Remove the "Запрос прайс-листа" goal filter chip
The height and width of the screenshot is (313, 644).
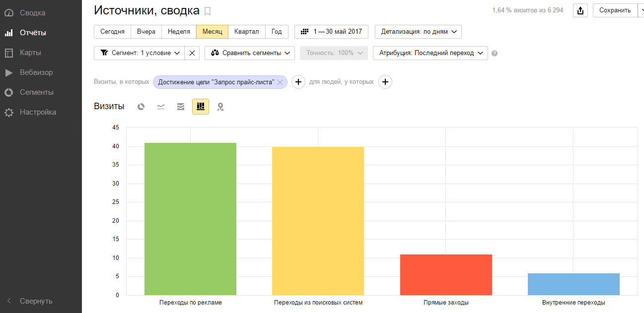280,82
